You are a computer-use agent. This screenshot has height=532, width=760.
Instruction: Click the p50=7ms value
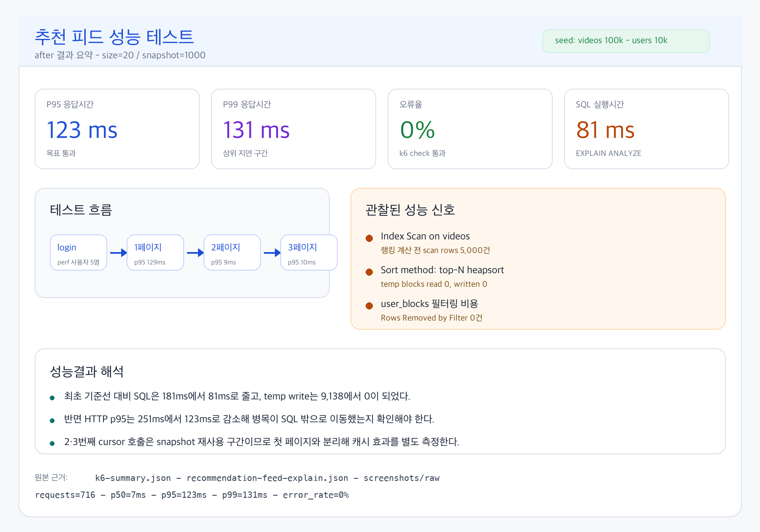[x=128, y=495]
